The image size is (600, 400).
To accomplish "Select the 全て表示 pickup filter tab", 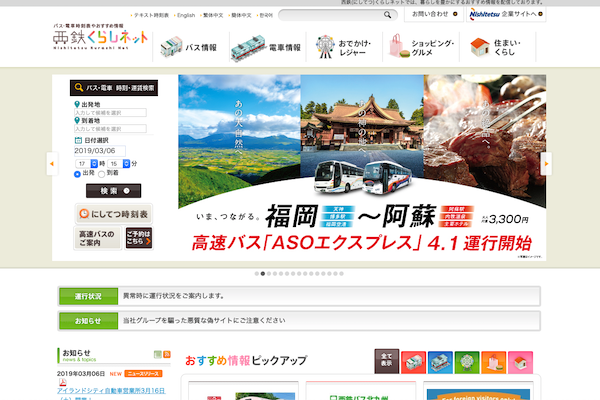I will [x=386, y=361].
